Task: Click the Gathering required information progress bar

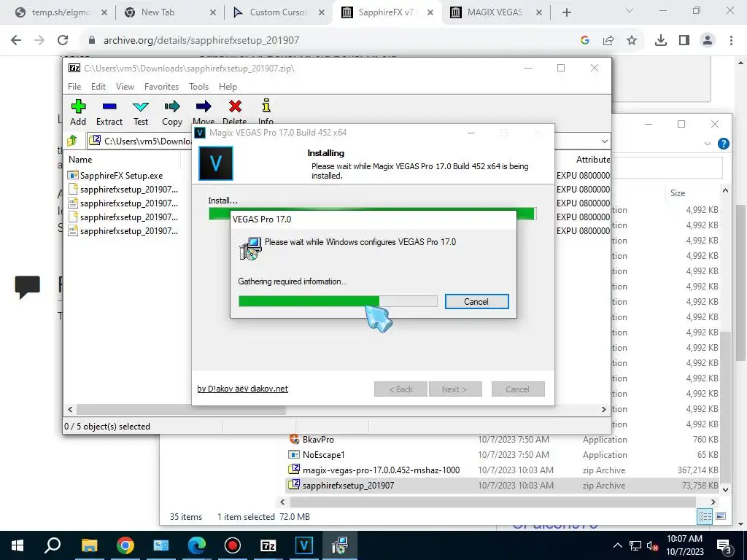Action: (338, 301)
